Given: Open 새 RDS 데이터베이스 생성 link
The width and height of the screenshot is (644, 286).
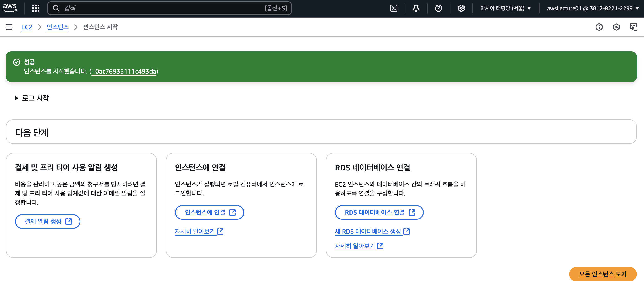Looking at the screenshot, I should (372, 231).
